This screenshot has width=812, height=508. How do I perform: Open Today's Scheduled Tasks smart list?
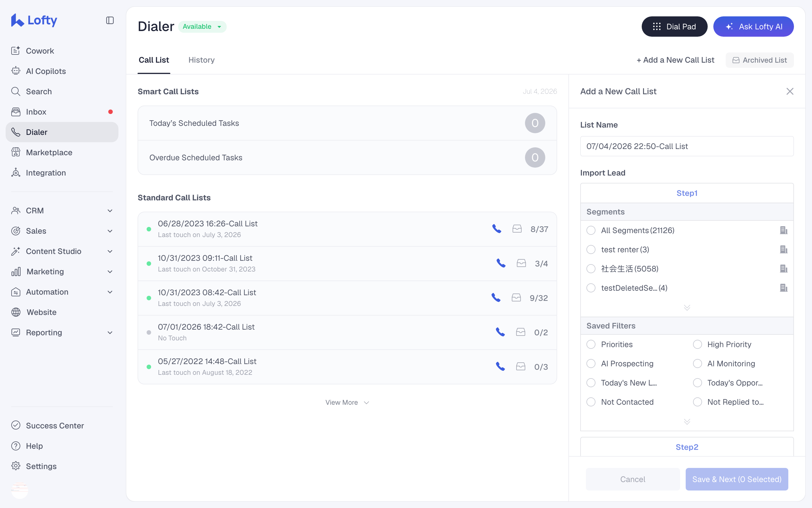[x=347, y=123]
